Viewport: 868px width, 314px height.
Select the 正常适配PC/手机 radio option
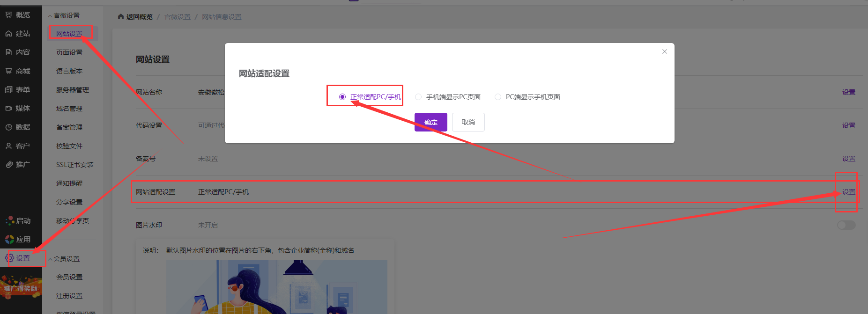pos(342,97)
